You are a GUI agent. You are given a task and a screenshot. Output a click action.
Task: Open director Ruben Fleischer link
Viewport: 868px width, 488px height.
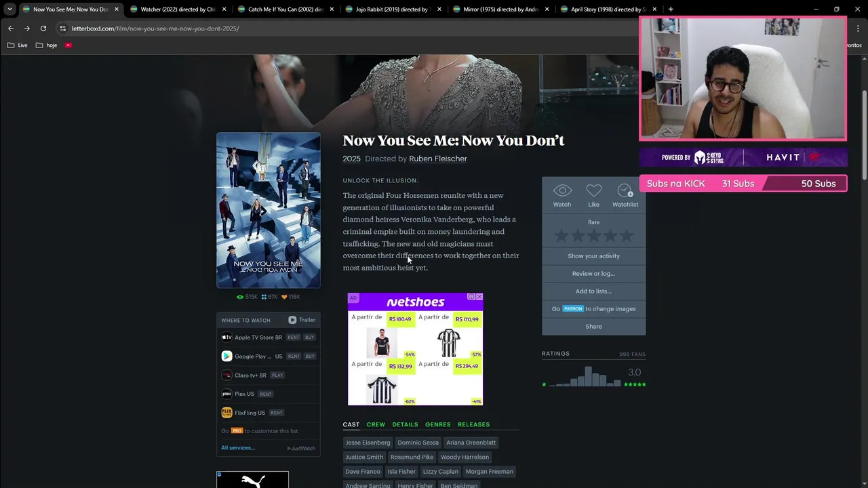click(438, 159)
